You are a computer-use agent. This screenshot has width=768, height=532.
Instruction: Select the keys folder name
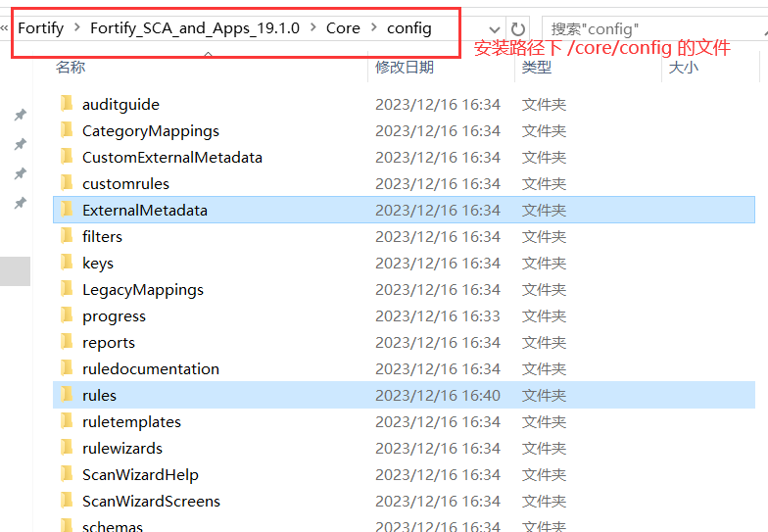click(x=98, y=263)
